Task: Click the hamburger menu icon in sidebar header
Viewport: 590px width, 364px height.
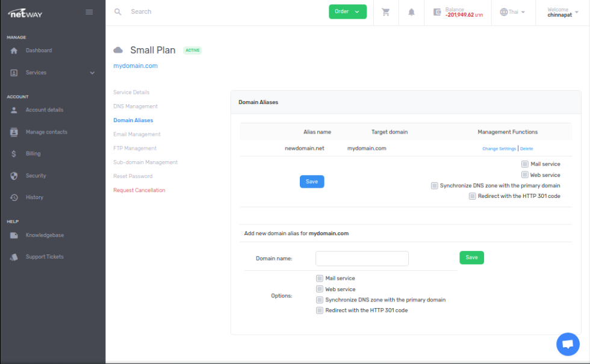Action: click(x=89, y=12)
